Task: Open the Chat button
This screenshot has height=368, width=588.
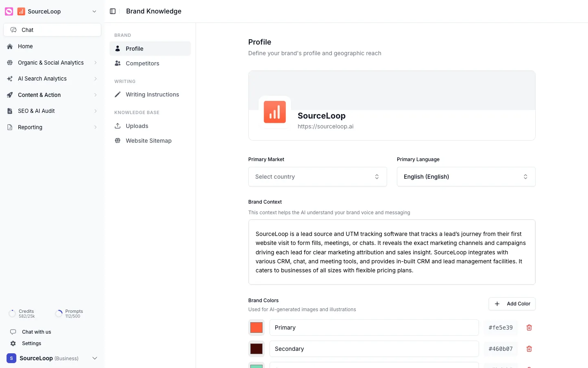Action: click(52, 30)
